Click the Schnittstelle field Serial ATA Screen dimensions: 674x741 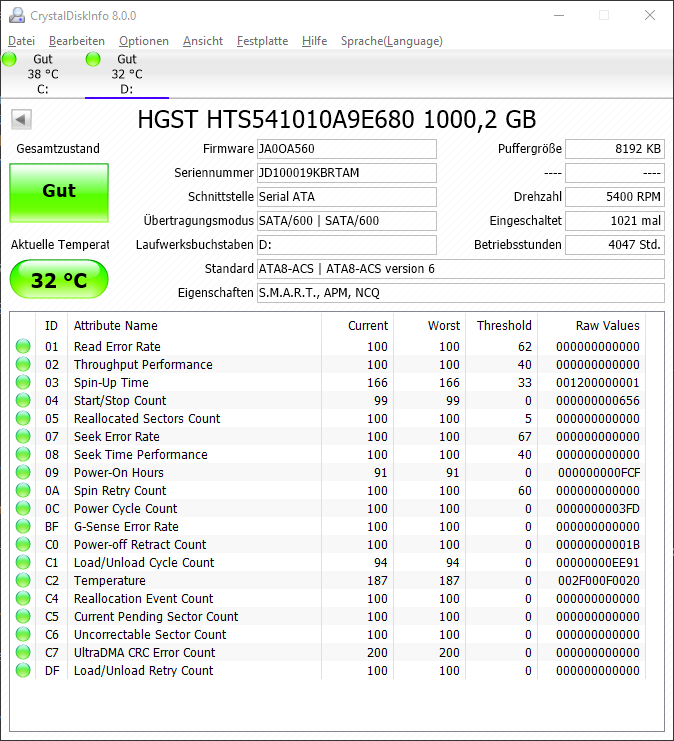[346, 197]
